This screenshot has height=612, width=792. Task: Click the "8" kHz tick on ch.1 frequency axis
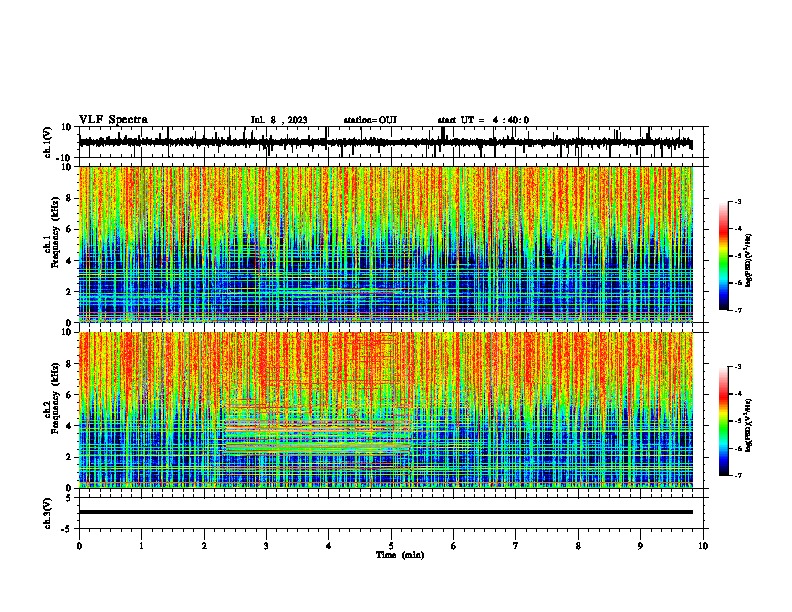[70, 198]
